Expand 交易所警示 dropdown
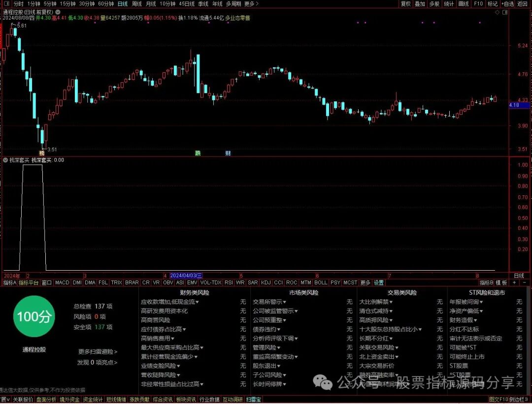 pos(269,302)
